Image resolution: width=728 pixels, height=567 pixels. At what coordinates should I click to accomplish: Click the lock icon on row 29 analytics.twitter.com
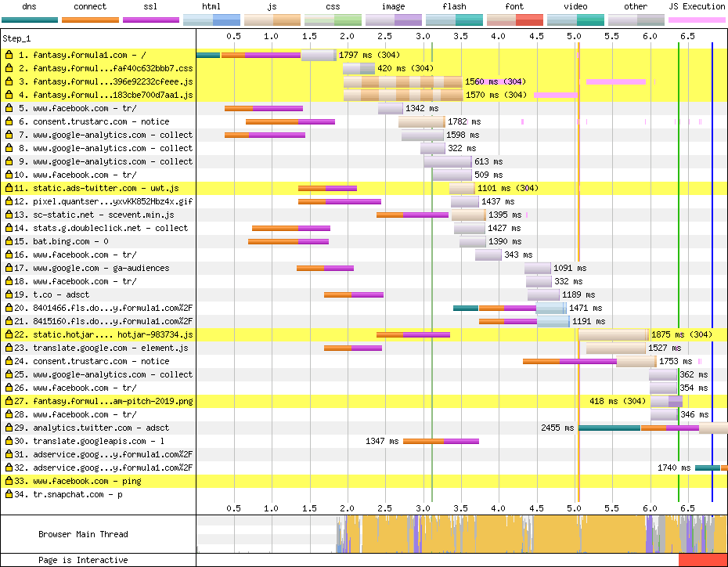pyautogui.click(x=9, y=428)
